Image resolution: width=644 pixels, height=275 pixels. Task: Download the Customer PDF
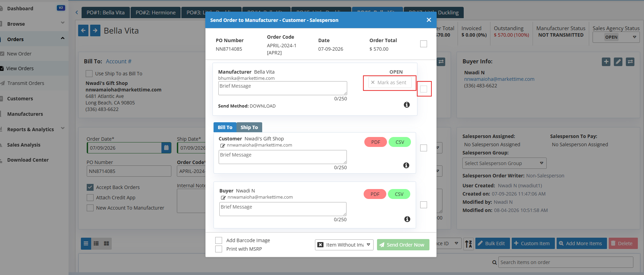click(376, 142)
